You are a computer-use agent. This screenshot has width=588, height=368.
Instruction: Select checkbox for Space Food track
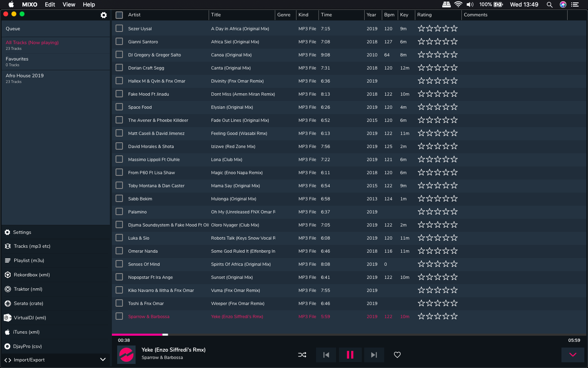click(119, 107)
